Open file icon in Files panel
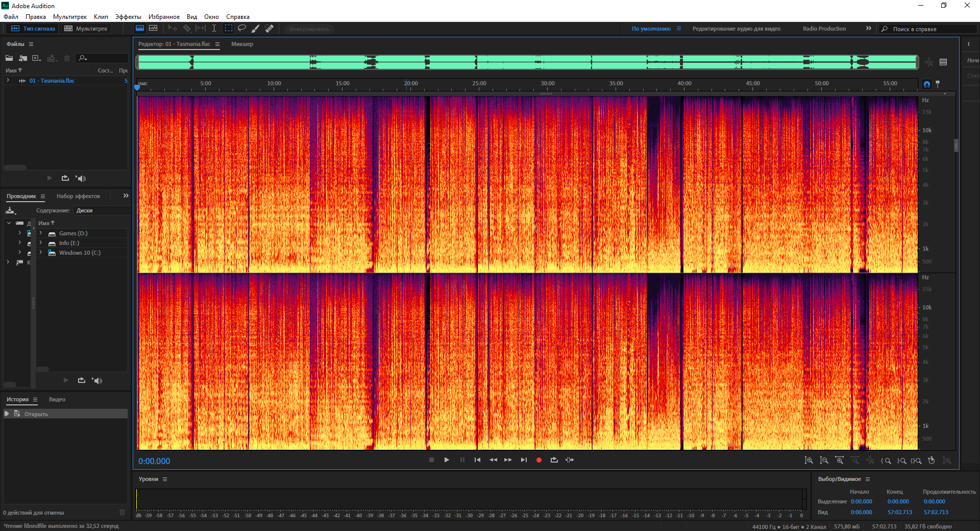This screenshot has width=980, height=531. pos(9,58)
